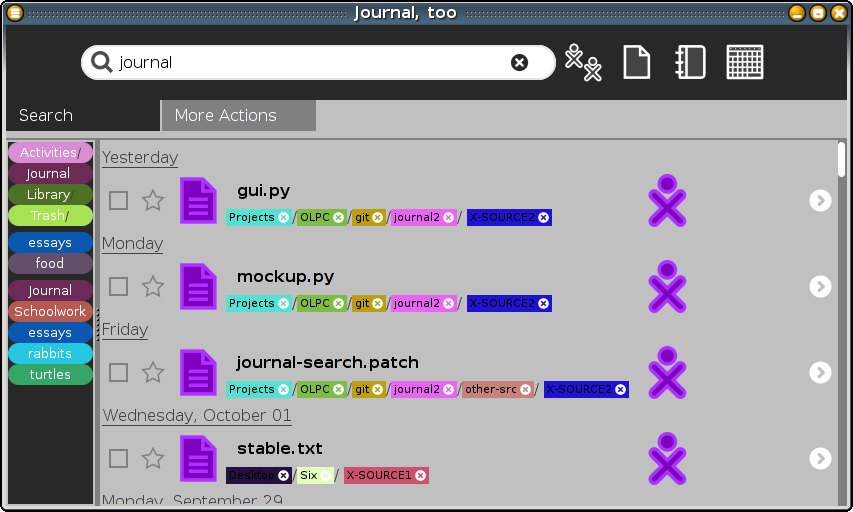The width and height of the screenshot is (853, 512).
Task: Star the gui.py entry
Action: (153, 200)
